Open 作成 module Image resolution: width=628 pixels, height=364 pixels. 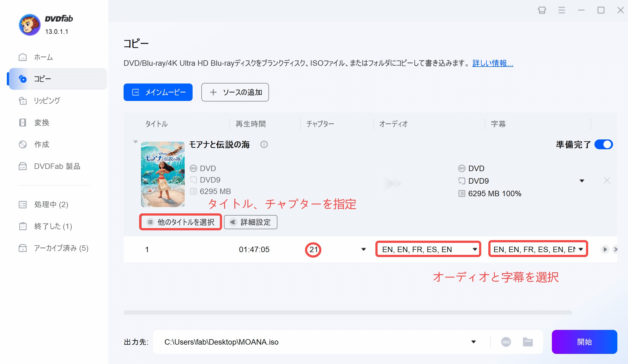[58, 144]
